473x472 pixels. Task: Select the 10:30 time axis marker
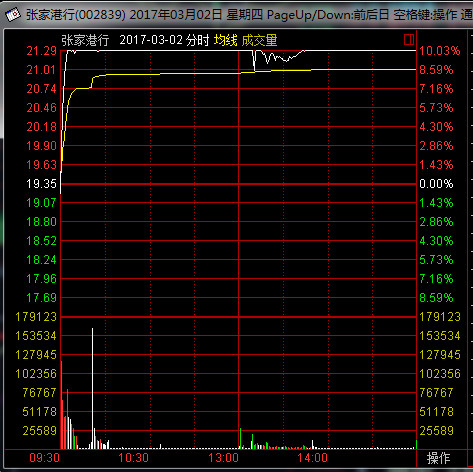(134, 458)
